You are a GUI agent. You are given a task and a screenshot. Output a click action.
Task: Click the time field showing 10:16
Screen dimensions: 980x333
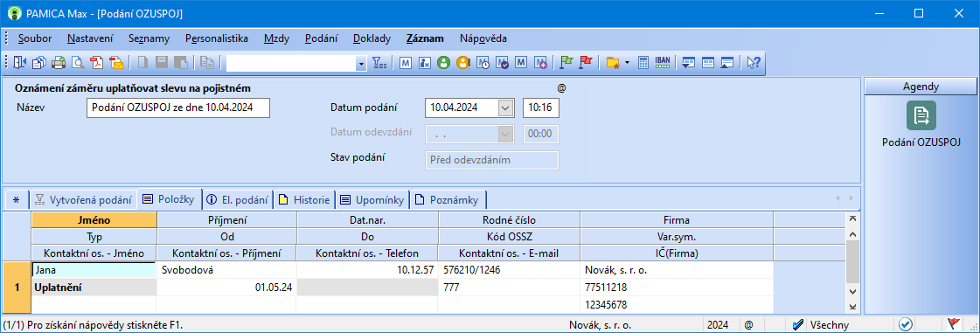point(540,108)
